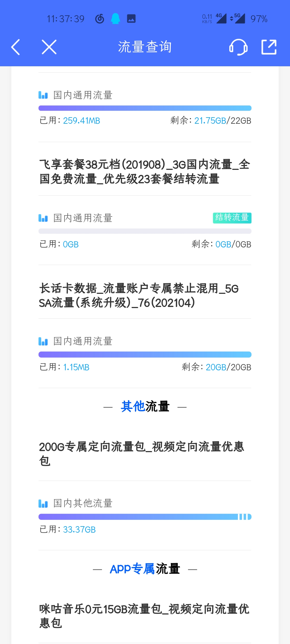Tap the 结转流量 badge
This screenshot has height=644, width=290.
232,218
